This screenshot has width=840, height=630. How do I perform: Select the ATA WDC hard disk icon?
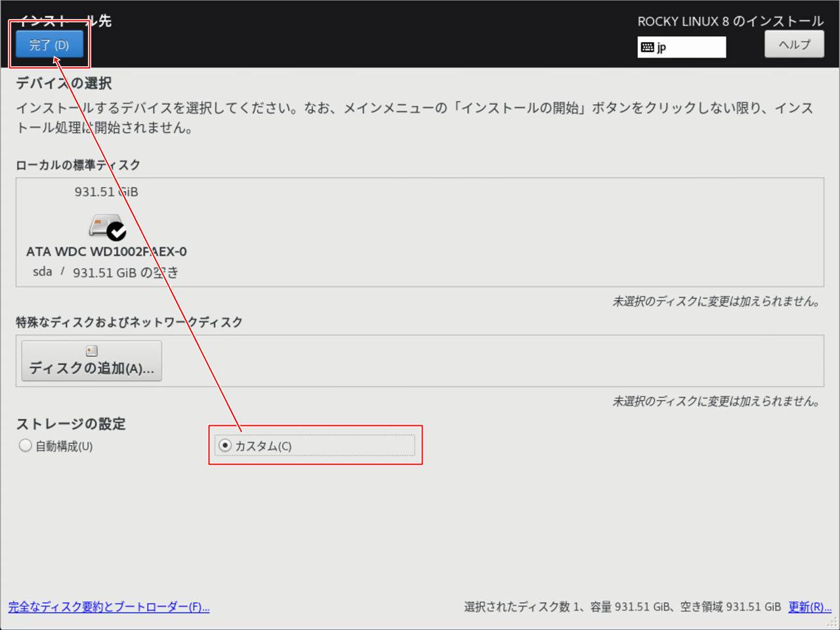point(104,225)
